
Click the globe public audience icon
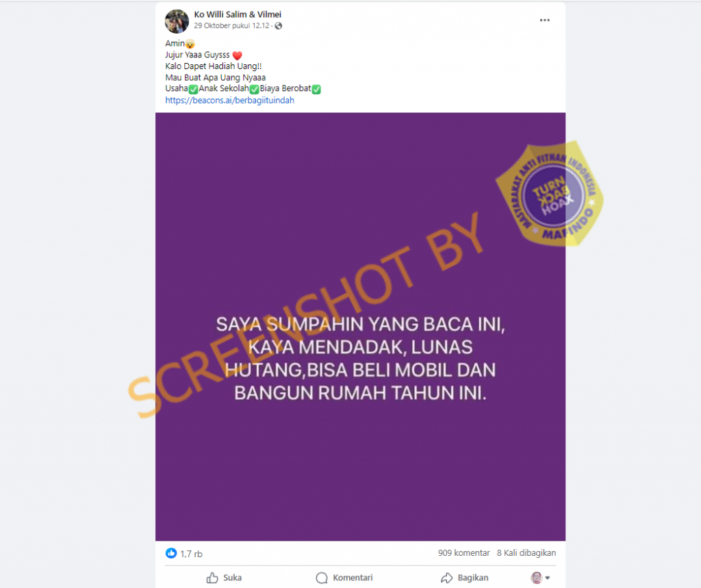click(279, 26)
